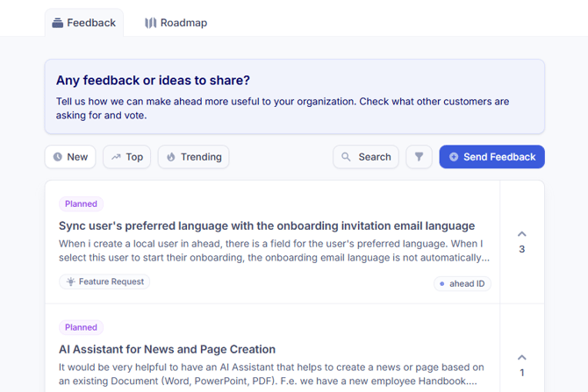
Task: Click the ahead ID category tag
Action: 462,283
